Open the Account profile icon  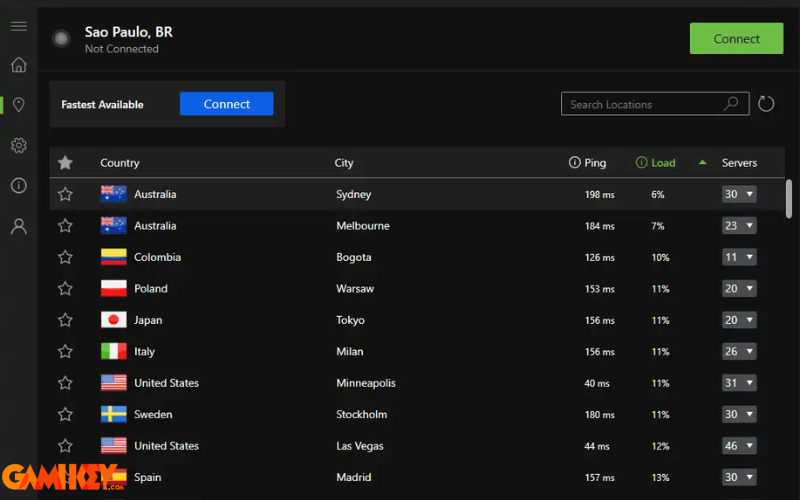click(x=18, y=226)
